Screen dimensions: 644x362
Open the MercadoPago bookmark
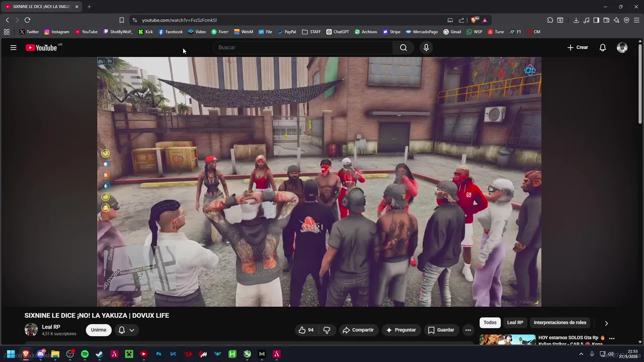click(x=422, y=32)
